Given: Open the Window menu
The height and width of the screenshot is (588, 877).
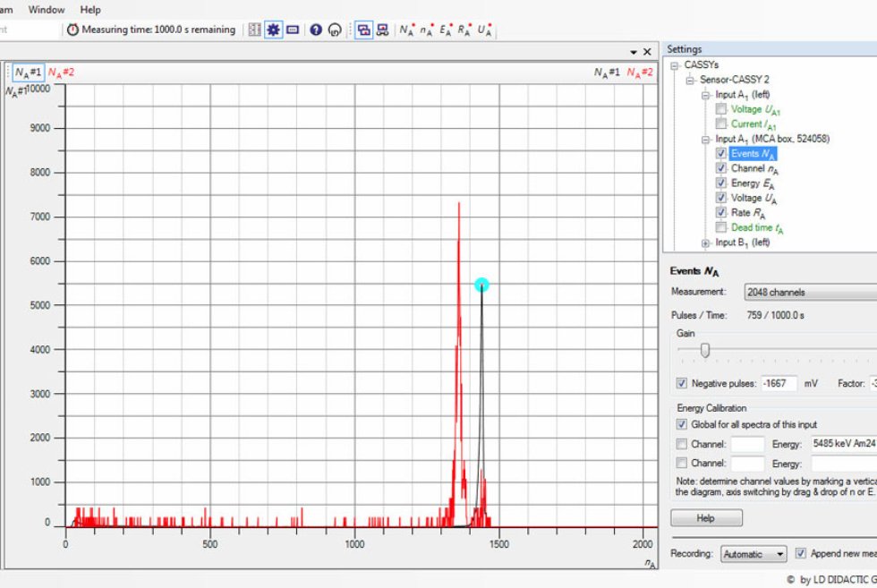Looking at the screenshot, I should coord(46,10).
